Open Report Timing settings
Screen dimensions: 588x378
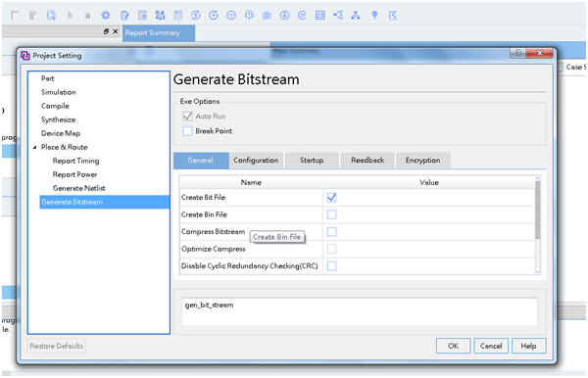pyautogui.click(x=76, y=161)
